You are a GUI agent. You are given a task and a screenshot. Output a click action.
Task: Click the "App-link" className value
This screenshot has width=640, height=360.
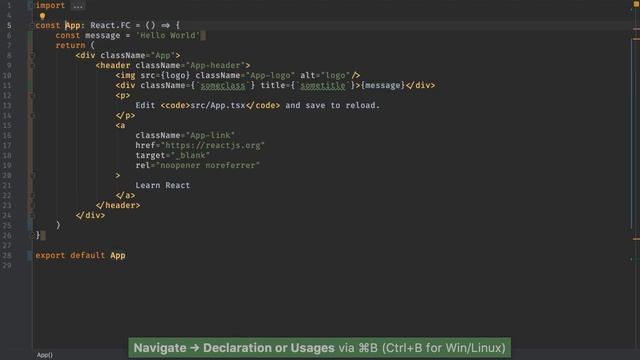(x=210, y=135)
